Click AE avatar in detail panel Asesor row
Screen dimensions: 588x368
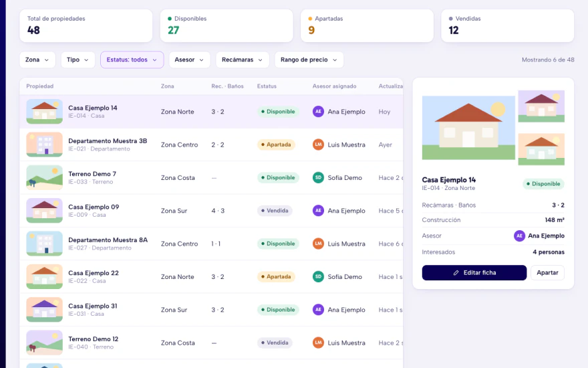point(519,236)
